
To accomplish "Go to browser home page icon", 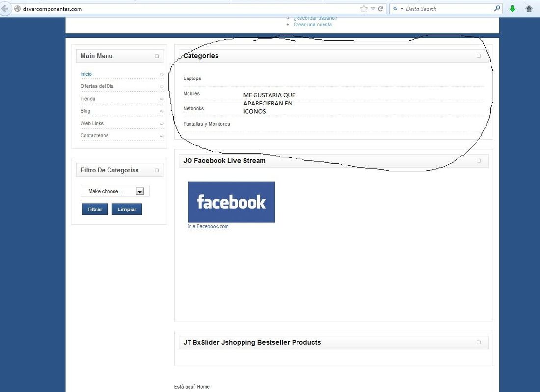I will pos(529,9).
